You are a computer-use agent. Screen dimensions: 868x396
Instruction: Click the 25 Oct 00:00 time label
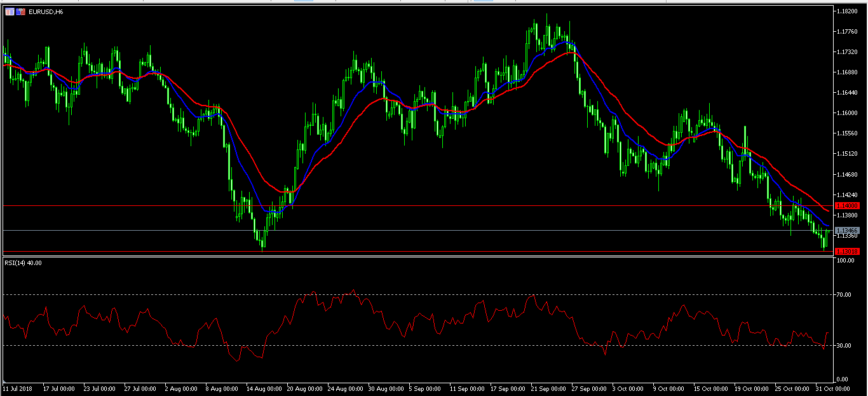pyautogui.click(x=791, y=388)
